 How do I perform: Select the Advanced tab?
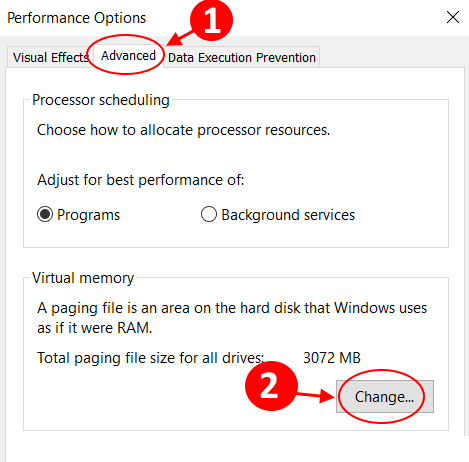[128, 56]
